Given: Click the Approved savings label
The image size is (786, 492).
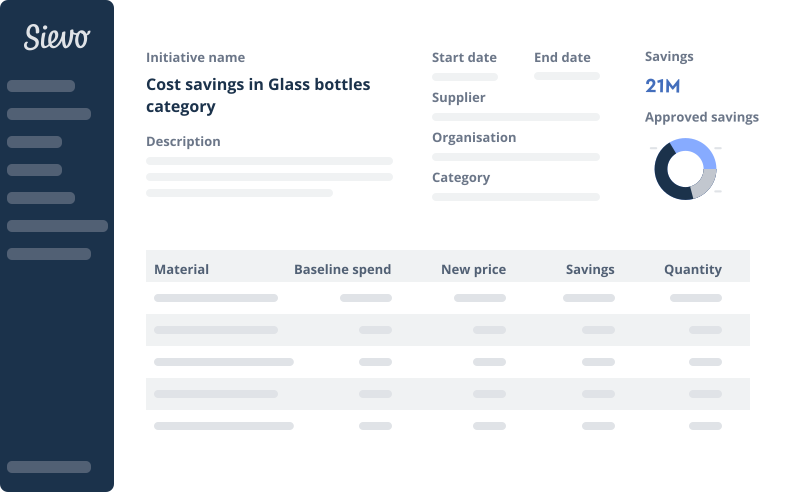Looking at the screenshot, I should (701, 117).
